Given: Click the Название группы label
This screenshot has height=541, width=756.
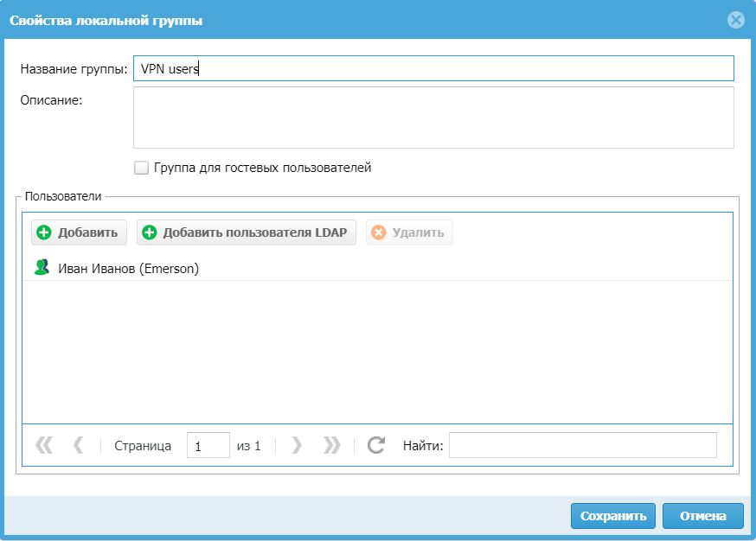Looking at the screenshot, I should 74,69.
